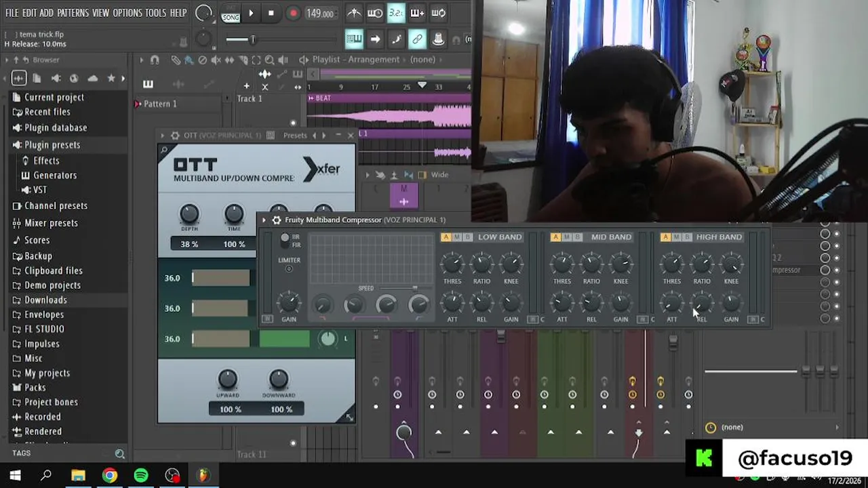The height and width of the screenshot is (488, 868).
Task: Select the slip tool in Playlist
Action: click(229, 60)
